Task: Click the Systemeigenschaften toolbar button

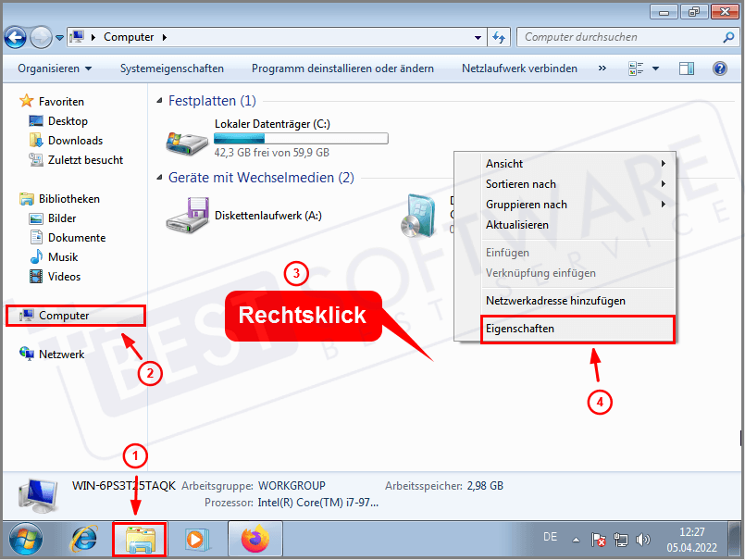Action: [170, 68]
